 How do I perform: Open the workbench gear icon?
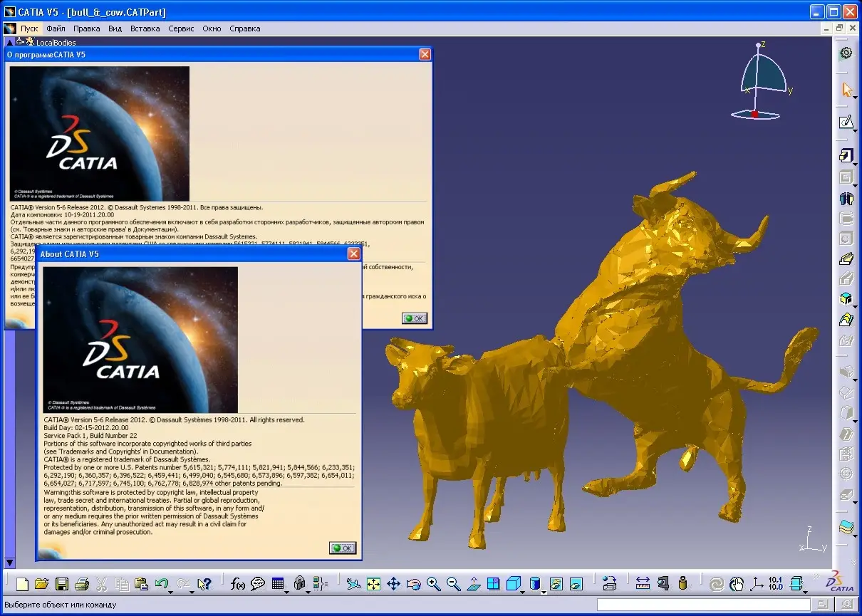(846, 53)
